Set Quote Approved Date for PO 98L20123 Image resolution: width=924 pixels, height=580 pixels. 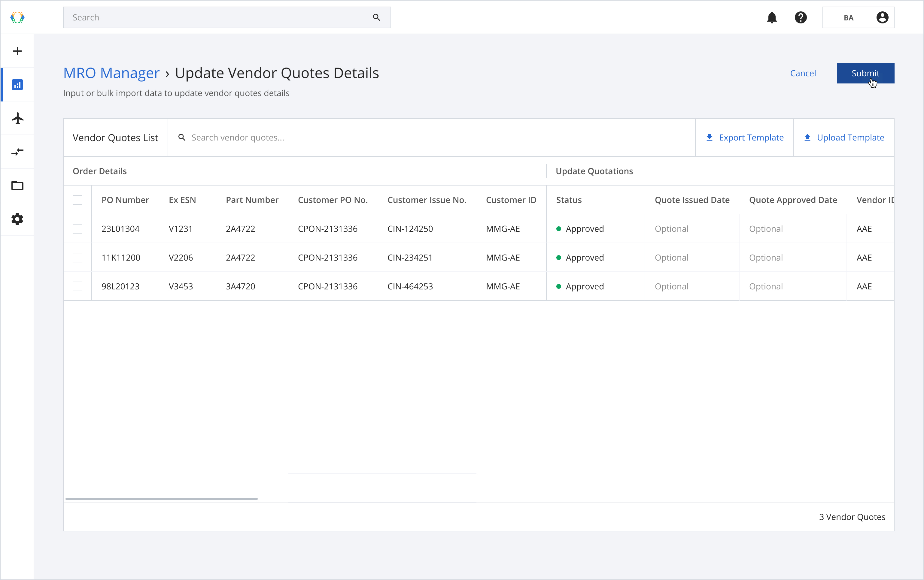[x=793, y=286]
